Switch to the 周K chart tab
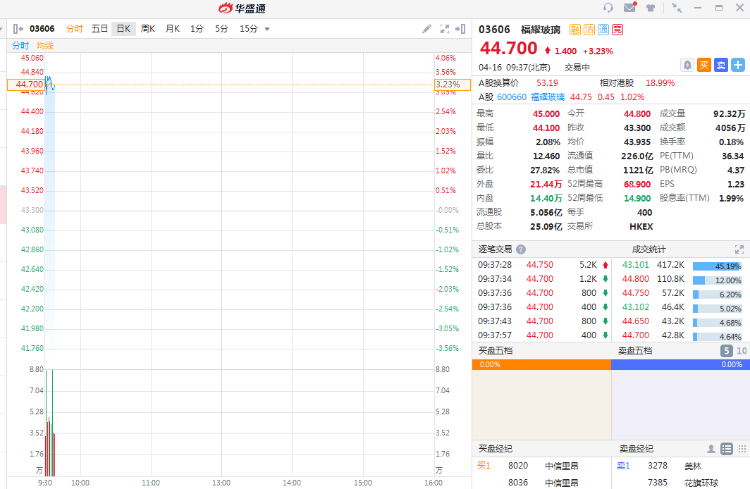 148,29
